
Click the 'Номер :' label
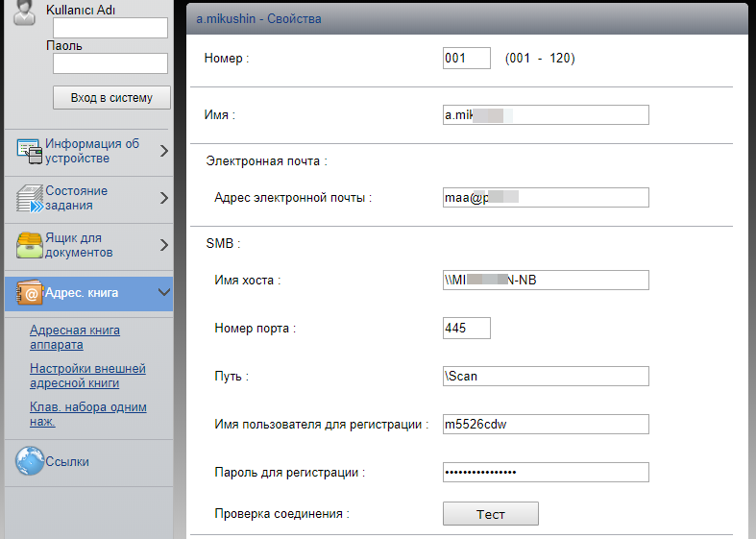[x=227, y=59]
